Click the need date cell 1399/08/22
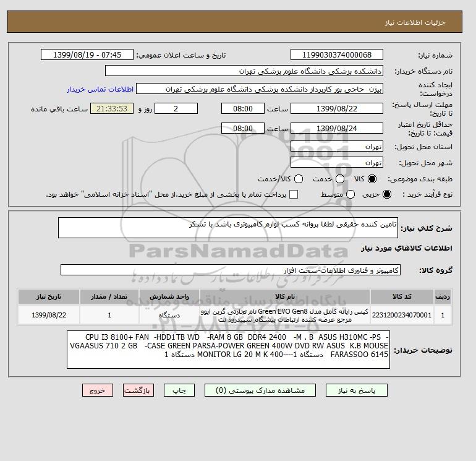The height and width of the screenshot is (461, 476). (x=49, y=315)
